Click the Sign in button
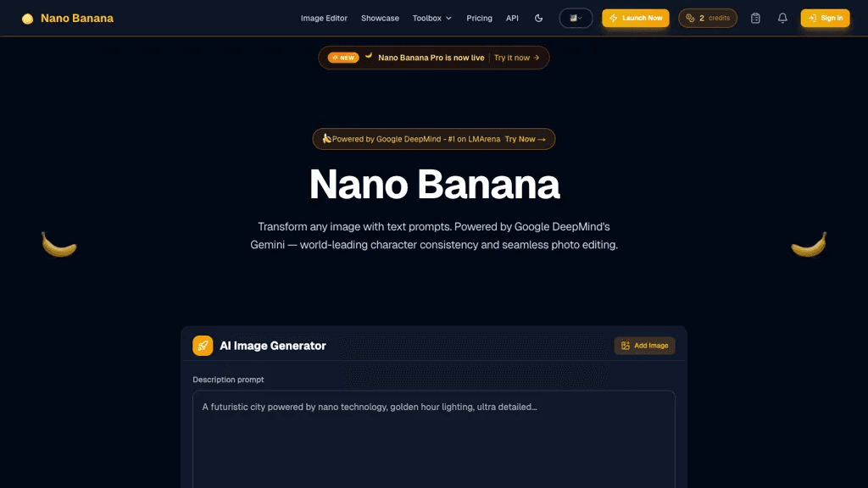This screenshot has height=488, width=868. tap(825, 19)
